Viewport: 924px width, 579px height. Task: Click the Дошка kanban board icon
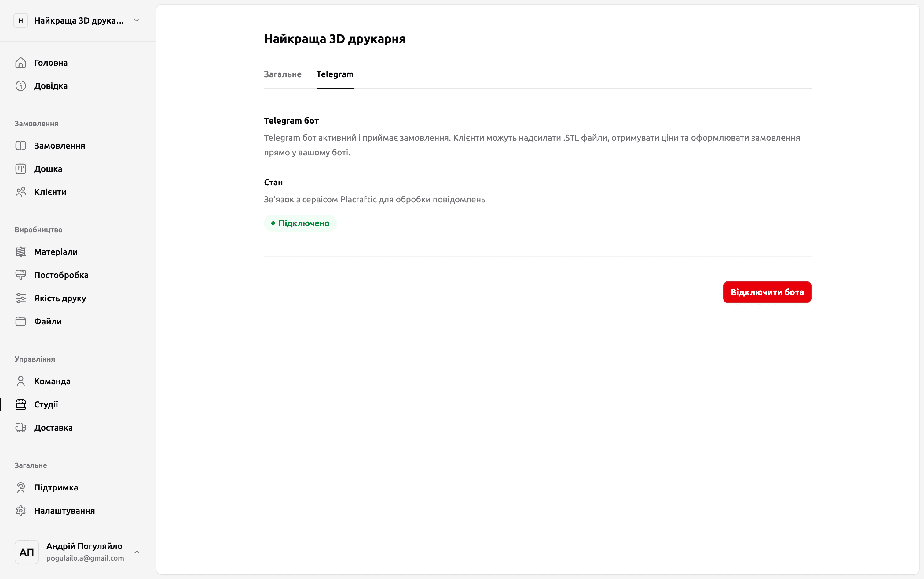[21, 169]
